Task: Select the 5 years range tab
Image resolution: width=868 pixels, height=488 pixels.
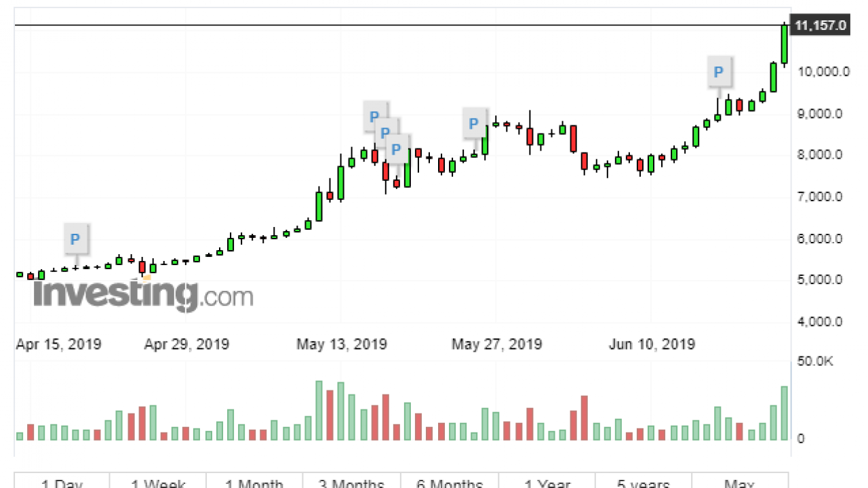Action: 643,482
